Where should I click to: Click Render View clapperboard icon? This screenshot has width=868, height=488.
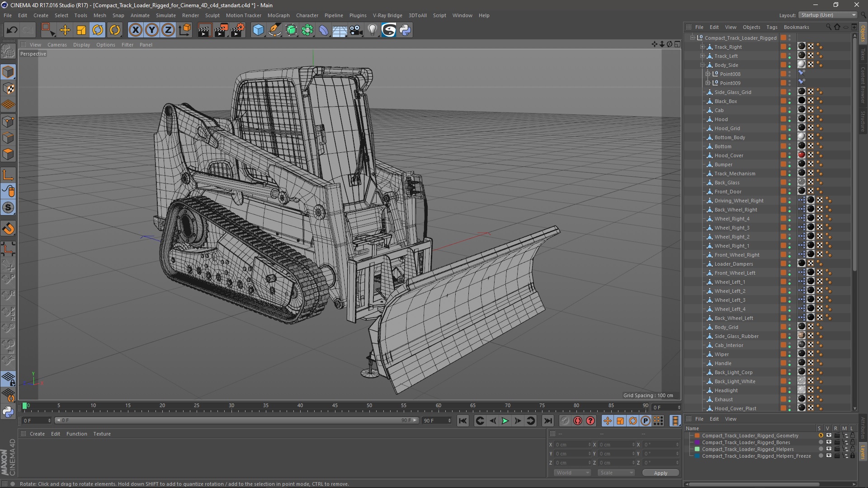coord(204,30)
